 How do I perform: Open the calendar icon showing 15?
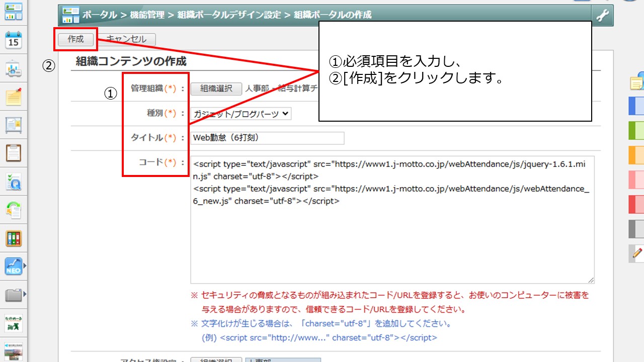pos(14,40)
